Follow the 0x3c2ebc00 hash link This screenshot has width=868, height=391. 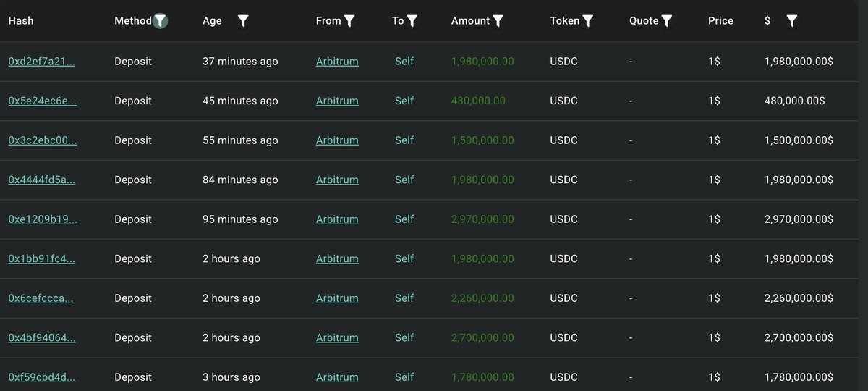[x=42, y=140]
